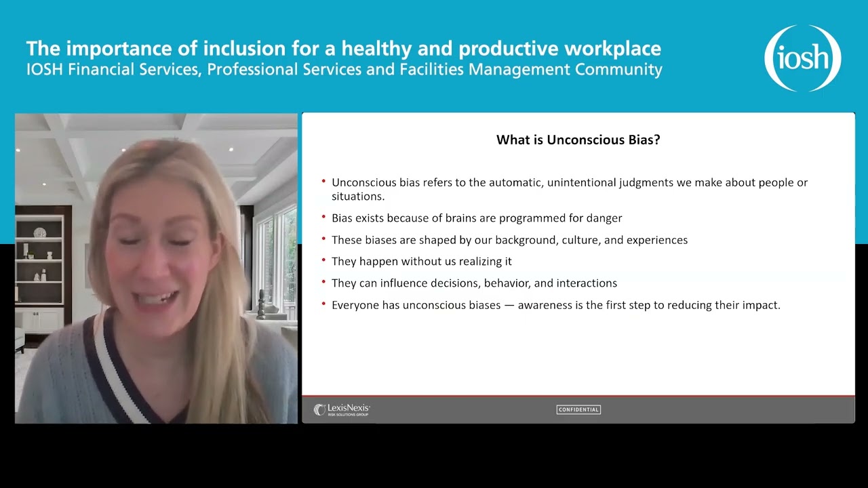Click the LexisNexis logo in slide footer
Image resolution: width=868 pixels, height=488 pixels.
[x=342, y=409]
